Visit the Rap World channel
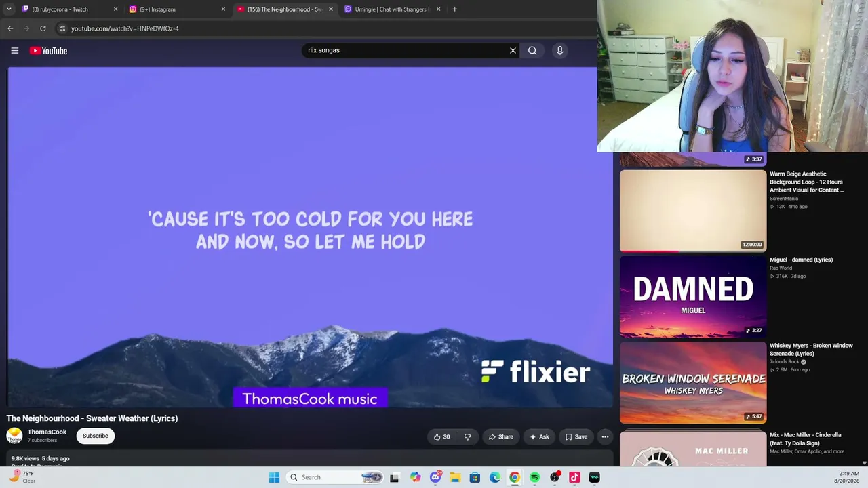Image resolution: width=868 pixels, height=488 pixels. pos(781,268)
